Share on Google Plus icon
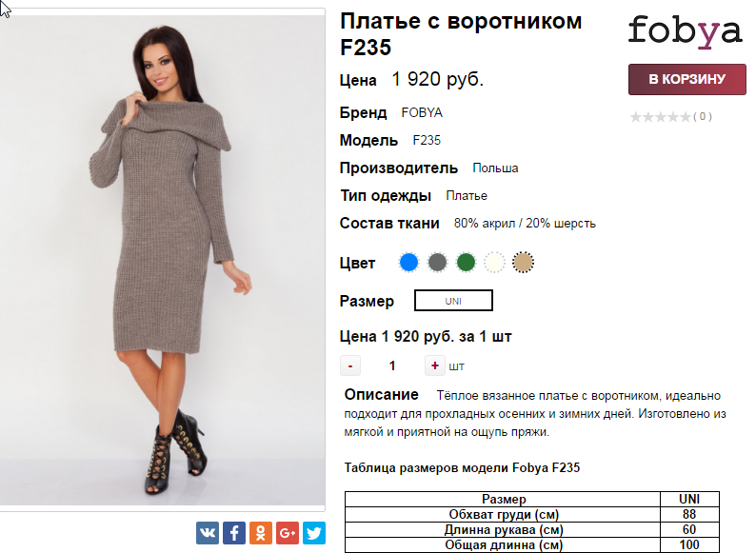This screenshot has height=553, width=756. click(288, 533)
